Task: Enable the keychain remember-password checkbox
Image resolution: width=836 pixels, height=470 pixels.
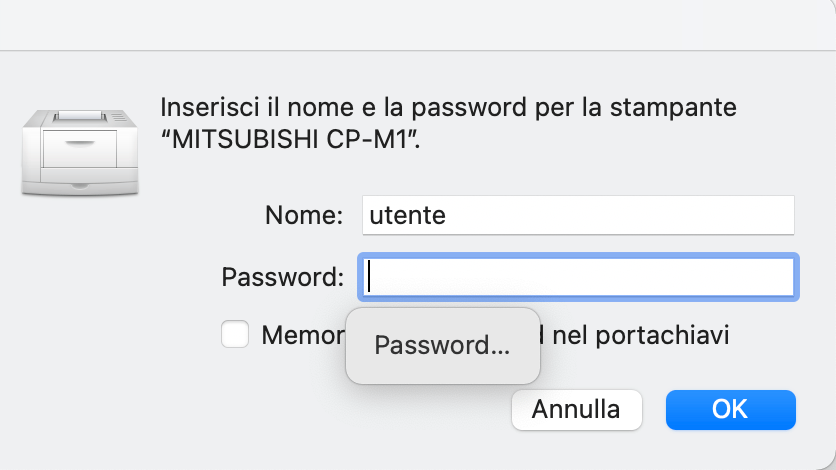Action: (x=235, y=334)
